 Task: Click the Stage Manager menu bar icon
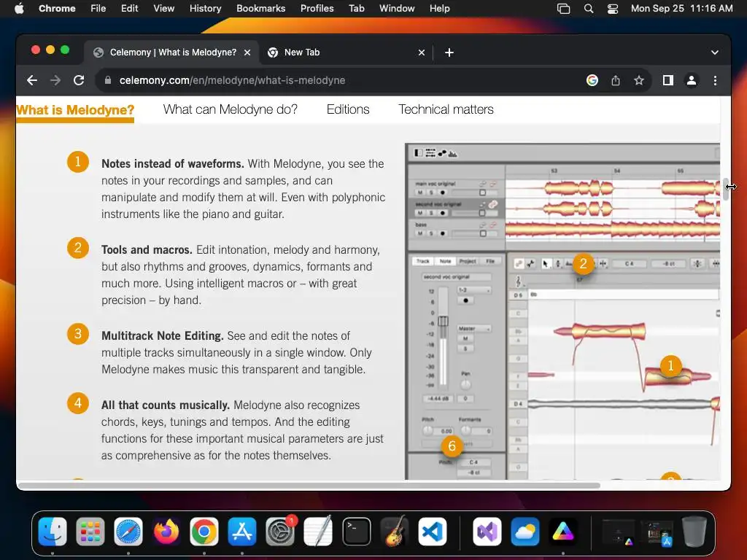point(564,9)
